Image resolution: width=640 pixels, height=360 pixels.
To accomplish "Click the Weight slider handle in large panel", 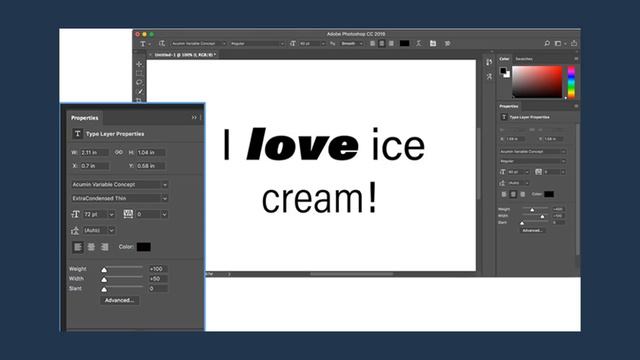I will pos(104,270).
